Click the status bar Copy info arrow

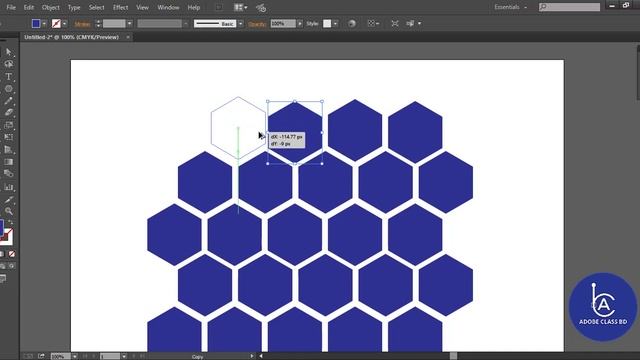coord(252,356)
